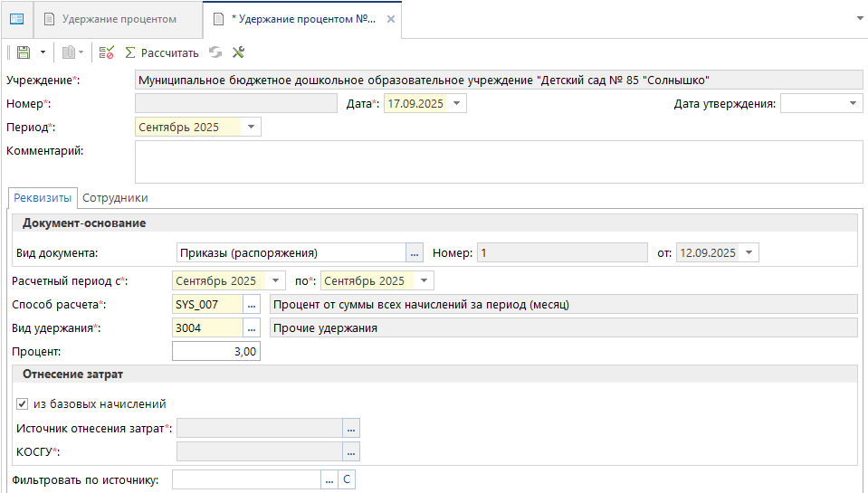
Task: Open the Сотрудники tab
Action: pyautogui.click(x=115, y=197)
